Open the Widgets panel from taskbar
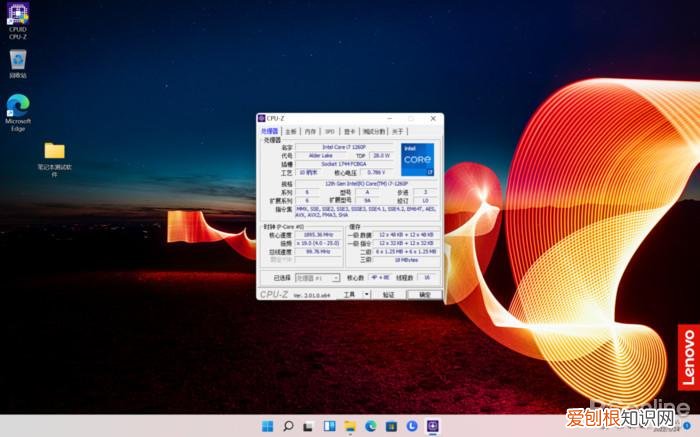Image resolution: width=700 pixels, height=437 pixels. 329,426
